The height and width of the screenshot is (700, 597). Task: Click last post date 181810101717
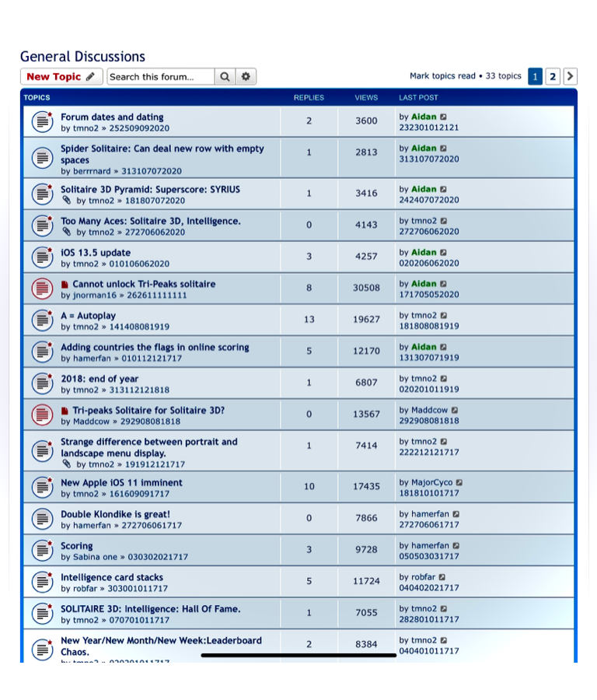[429, 493]
